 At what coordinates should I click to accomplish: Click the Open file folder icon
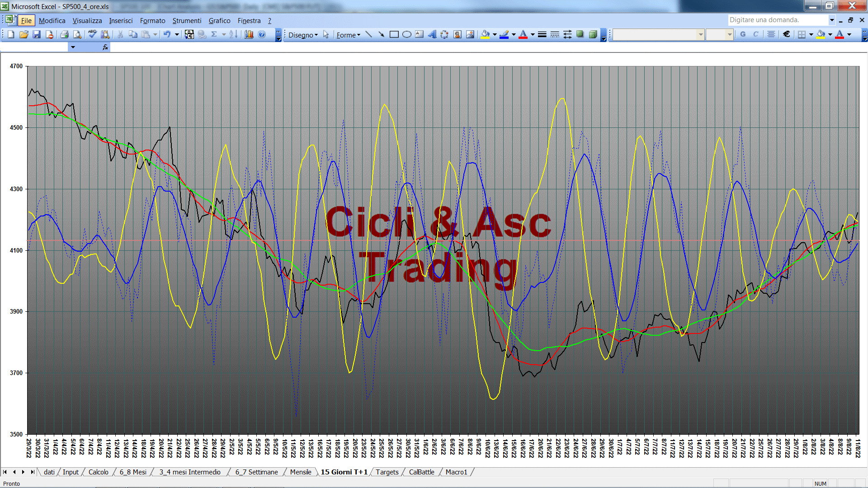[24, 34]
